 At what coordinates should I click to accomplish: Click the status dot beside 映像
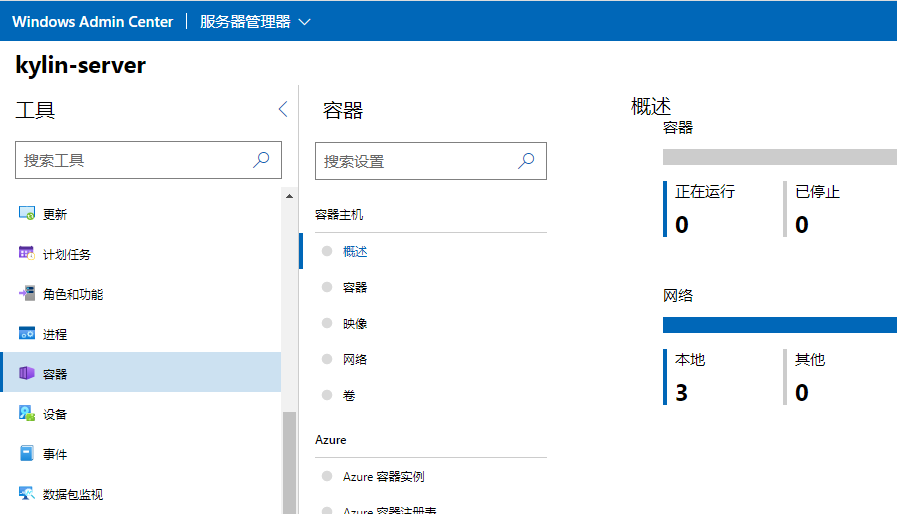327,323
